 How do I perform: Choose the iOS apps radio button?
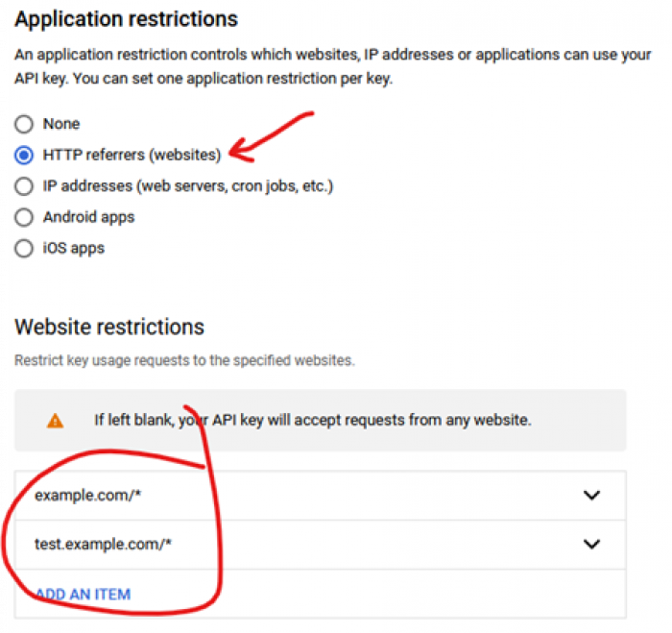pyautogui.click(x=24, y=248)
